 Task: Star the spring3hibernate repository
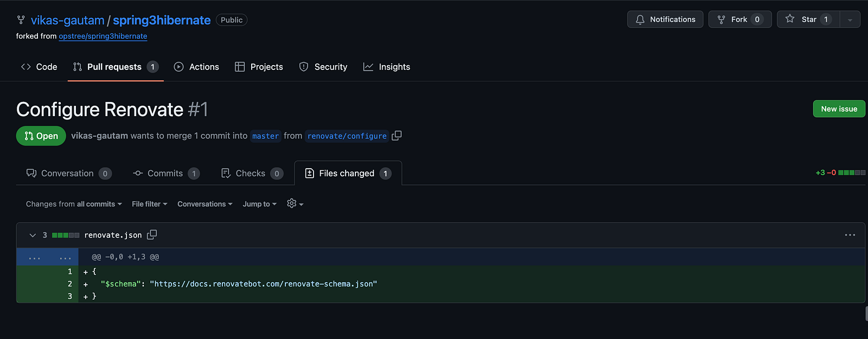pyautogui.click(x=808, y=20)
